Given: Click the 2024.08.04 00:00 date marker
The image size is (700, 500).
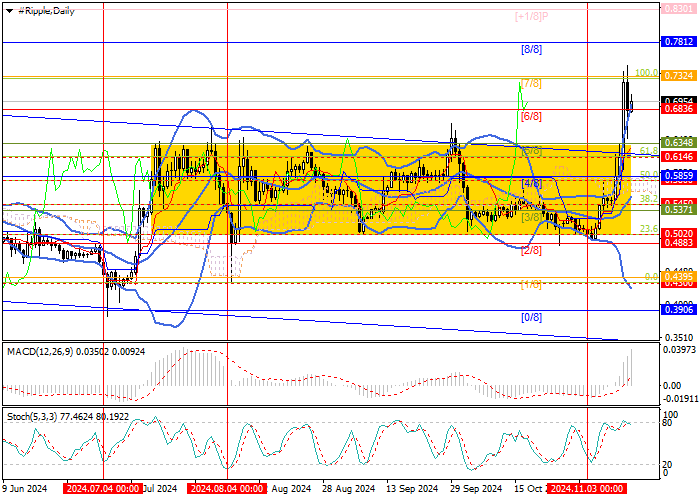Looking at the screenshot, I should pyautogui.click(x=227, y=488).
